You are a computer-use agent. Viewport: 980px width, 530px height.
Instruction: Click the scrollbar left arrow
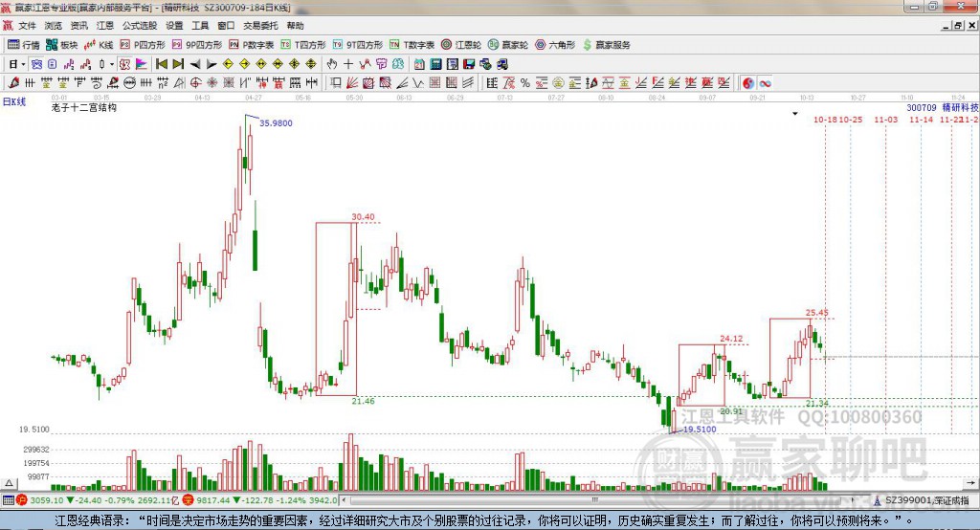point(344,500)
